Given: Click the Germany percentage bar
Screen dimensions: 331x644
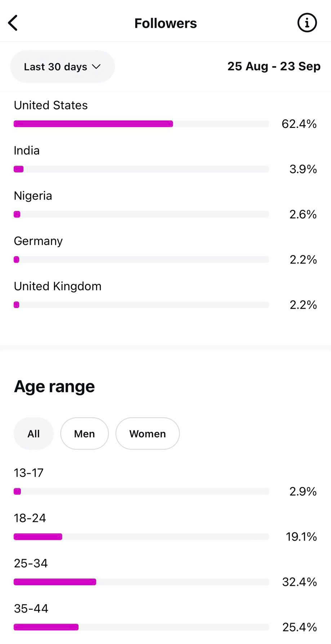Looking at the screenshot, I should point(141,260).
